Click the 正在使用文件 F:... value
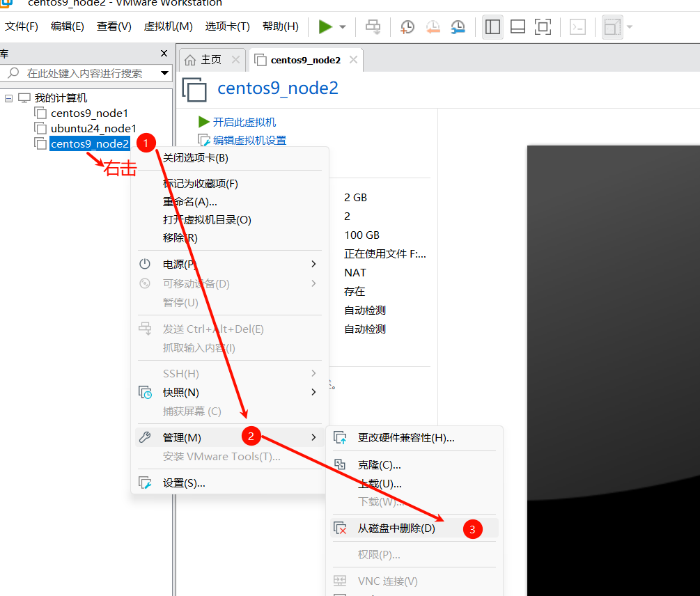Viewport: 700px width, 596px height. (x=385, y=254)
